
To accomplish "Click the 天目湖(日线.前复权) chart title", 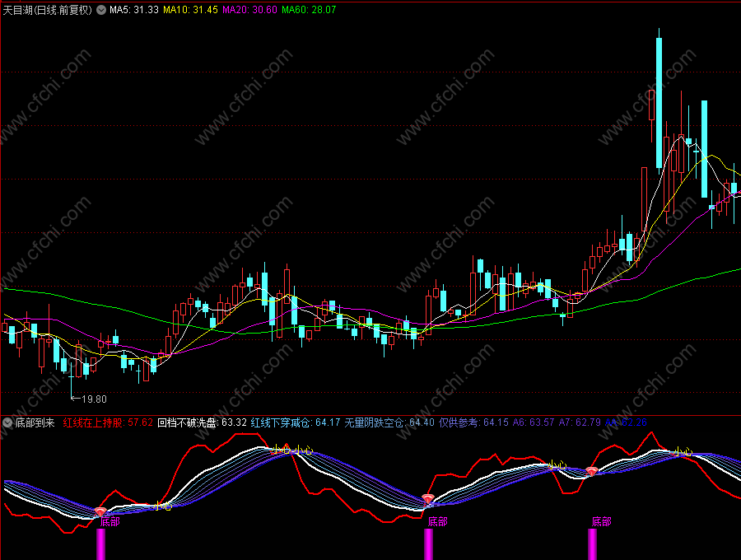I will (47, 9).
